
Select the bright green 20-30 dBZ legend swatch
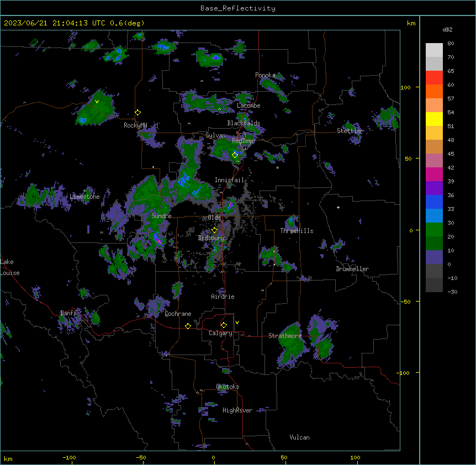tap(434, 230)
